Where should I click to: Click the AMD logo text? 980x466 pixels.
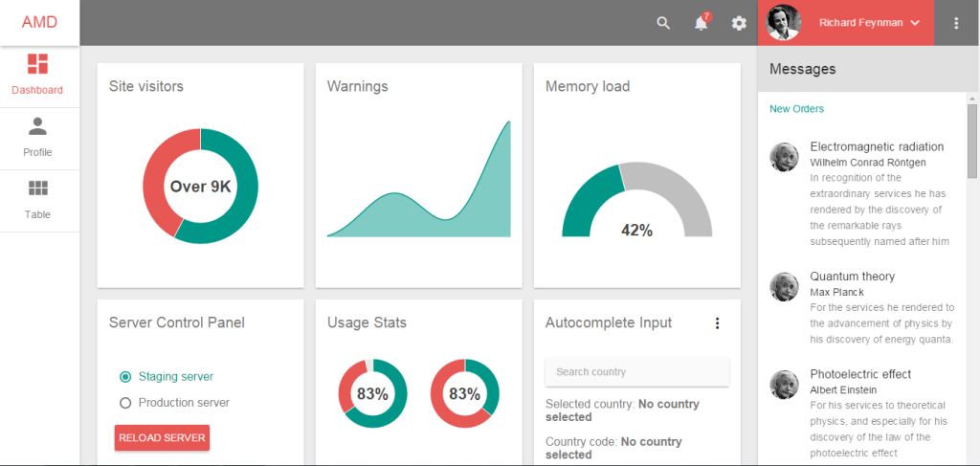click(x=39, y=22)
